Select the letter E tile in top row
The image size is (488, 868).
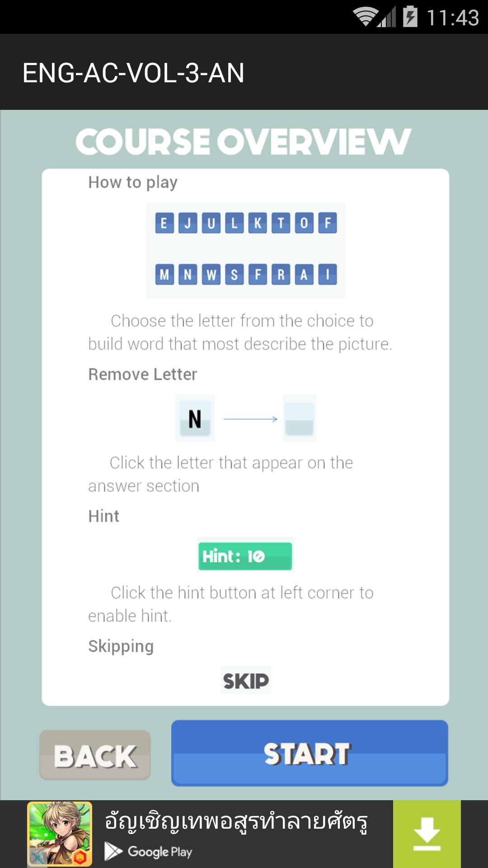click(164, 223)
